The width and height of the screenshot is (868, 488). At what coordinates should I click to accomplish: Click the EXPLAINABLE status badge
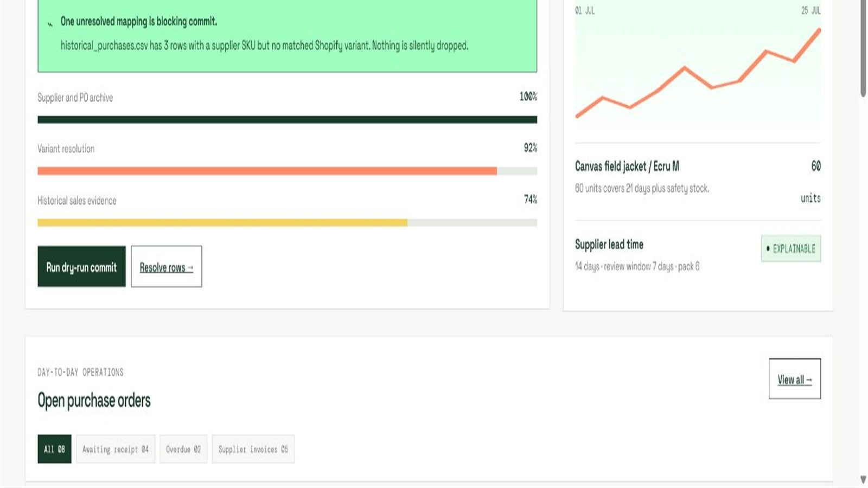pyautogui.click(x=791, y=248)
